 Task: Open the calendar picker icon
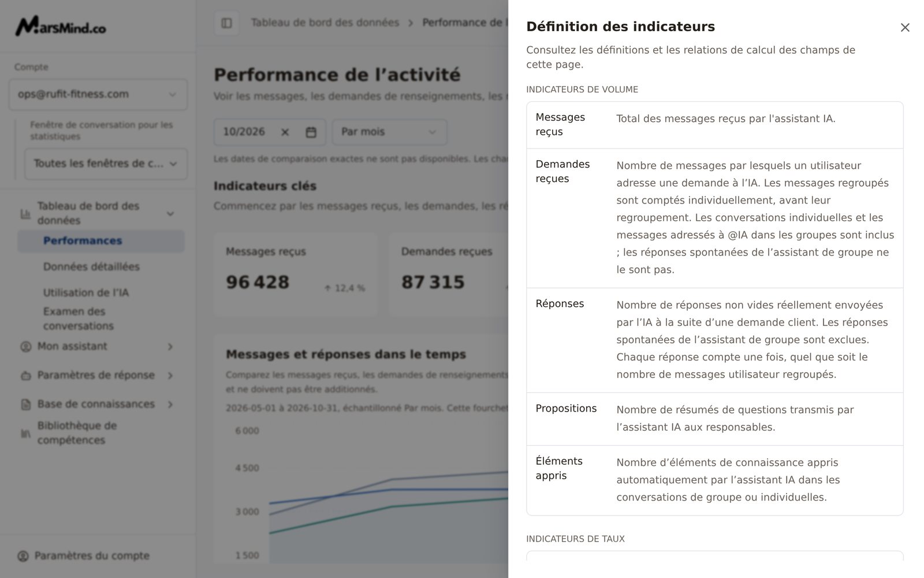[x=311, y=132]
